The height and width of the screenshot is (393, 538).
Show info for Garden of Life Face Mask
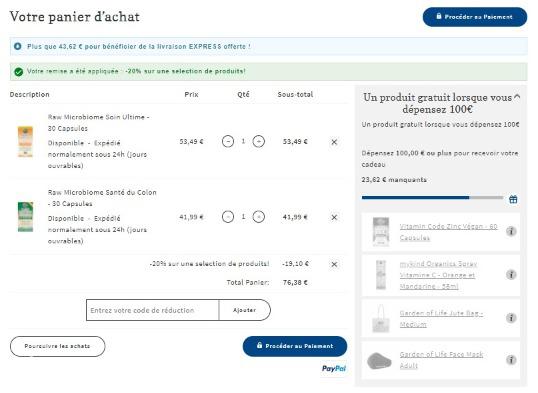511,360
